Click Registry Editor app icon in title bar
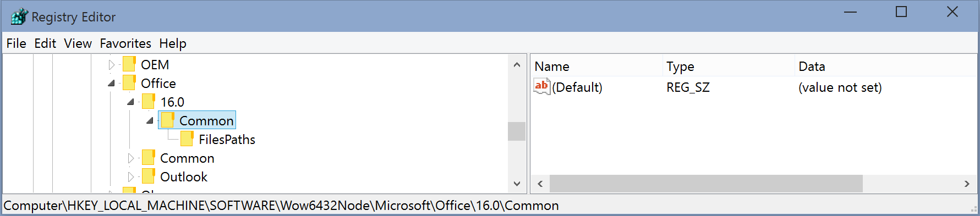Screen dimensions: 980x216 (x=19, y=17)
